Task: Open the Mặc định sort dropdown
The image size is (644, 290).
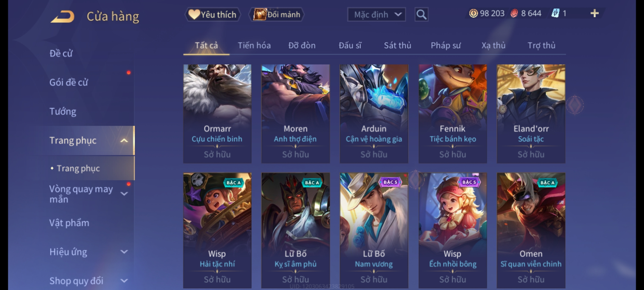Action: 376,15
